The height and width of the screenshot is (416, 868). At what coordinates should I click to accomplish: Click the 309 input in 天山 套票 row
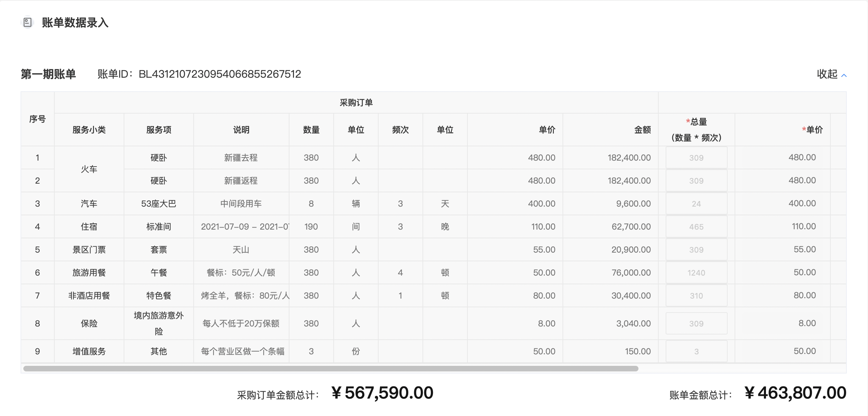696,250
